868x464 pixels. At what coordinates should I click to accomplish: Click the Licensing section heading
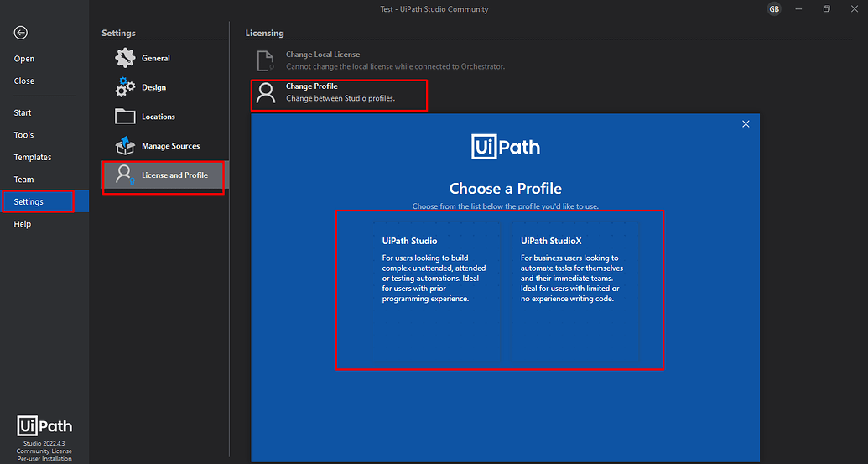click(265, 33)
